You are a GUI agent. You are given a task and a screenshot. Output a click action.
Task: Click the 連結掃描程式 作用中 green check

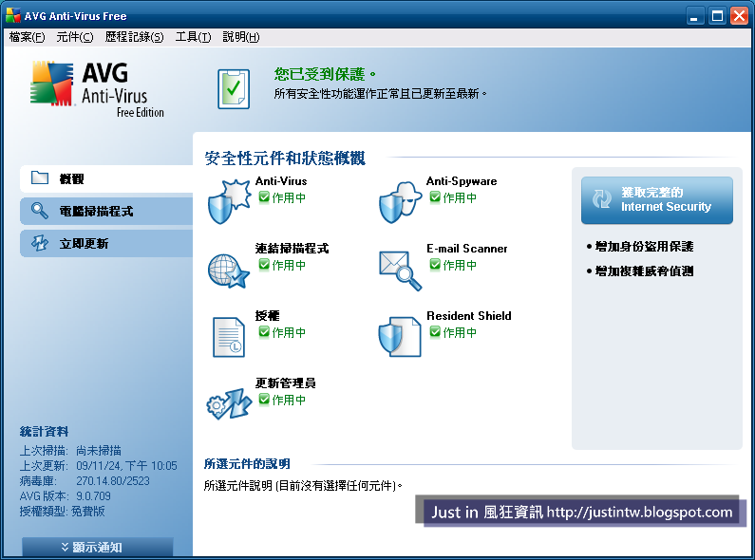click(264, 264)
